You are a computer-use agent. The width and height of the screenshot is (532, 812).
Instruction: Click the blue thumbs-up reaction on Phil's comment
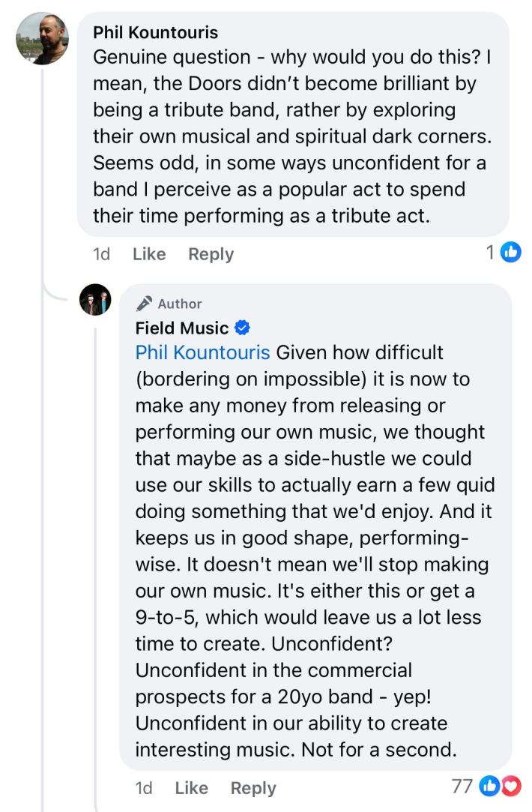click(511, 253)
